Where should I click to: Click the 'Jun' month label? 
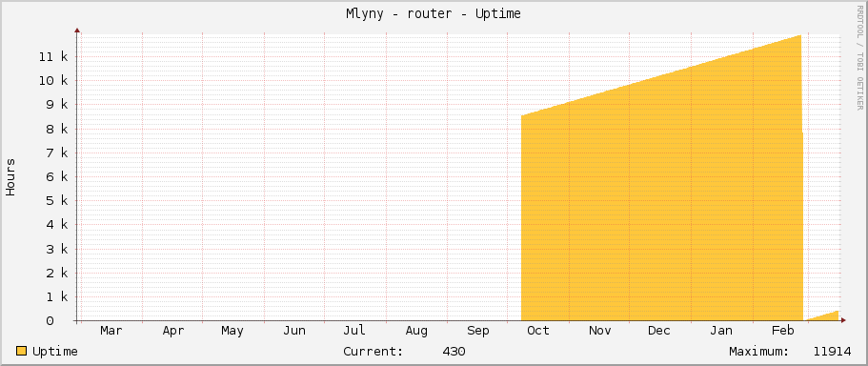tap(294, 331)
